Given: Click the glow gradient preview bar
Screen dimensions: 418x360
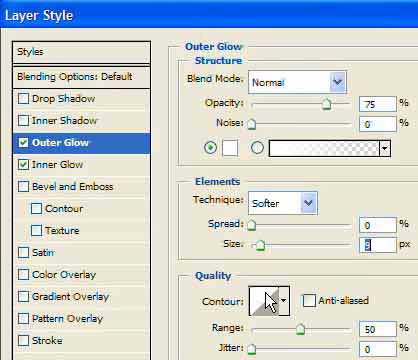Looking at the screenshot, I should coord(324,148).
